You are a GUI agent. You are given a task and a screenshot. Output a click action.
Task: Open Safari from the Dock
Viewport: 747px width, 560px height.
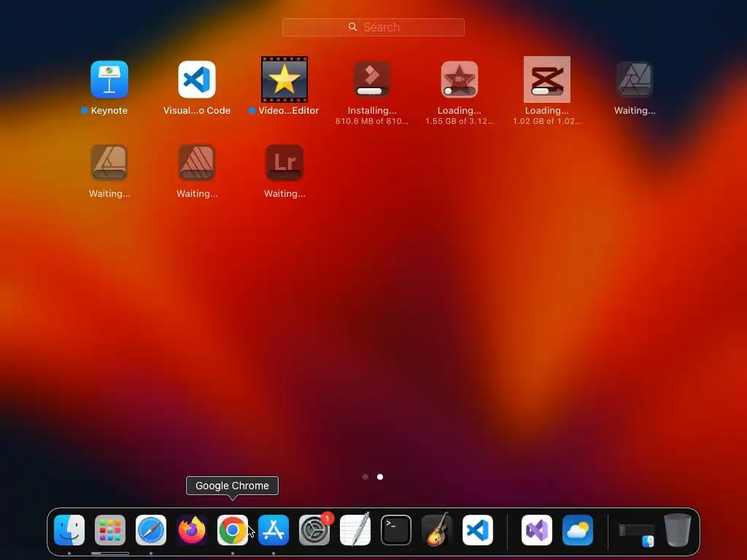(151, 530)
